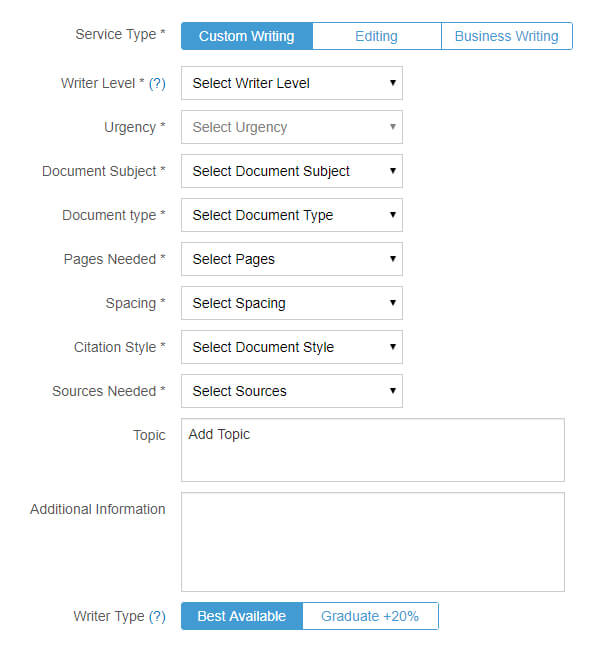Click the help (?) link beside Writer Type
The height and width of the screenshot is (646, 600).
click(x=157, y=616)
